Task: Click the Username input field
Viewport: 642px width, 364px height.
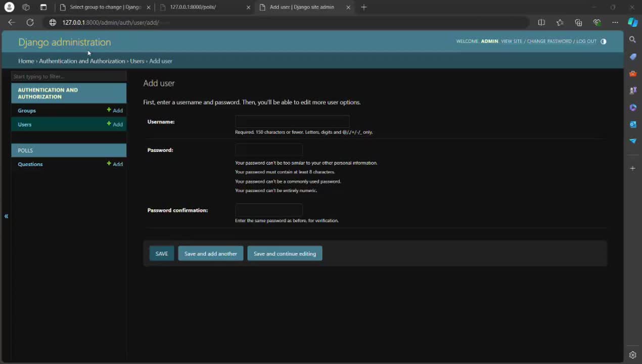Action: [292, 122]
